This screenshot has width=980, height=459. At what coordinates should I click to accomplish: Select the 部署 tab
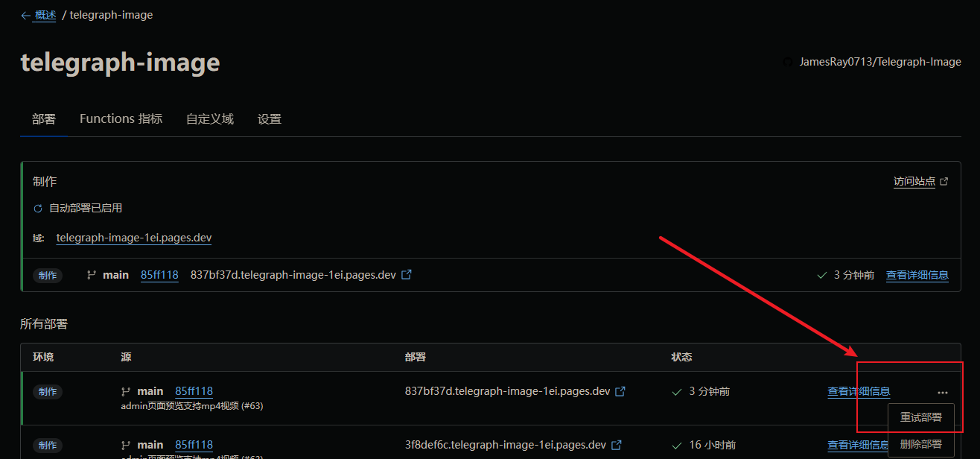[44, 119]
